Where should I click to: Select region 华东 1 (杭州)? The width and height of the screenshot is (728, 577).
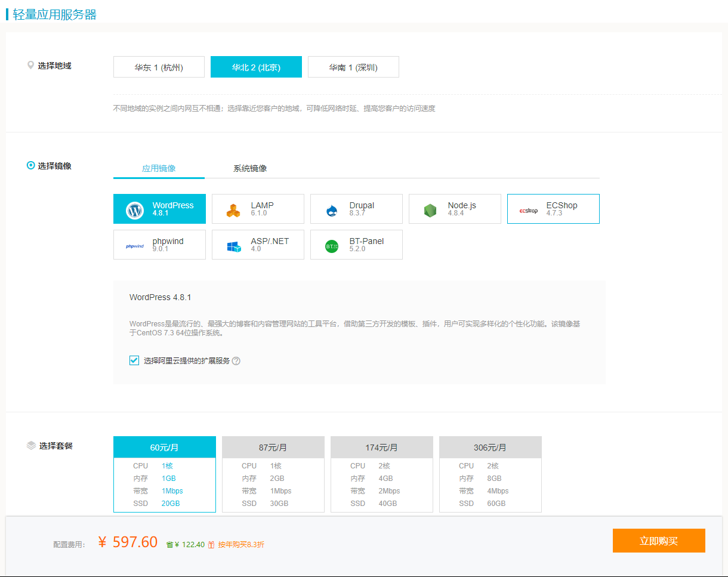[159, 67]
